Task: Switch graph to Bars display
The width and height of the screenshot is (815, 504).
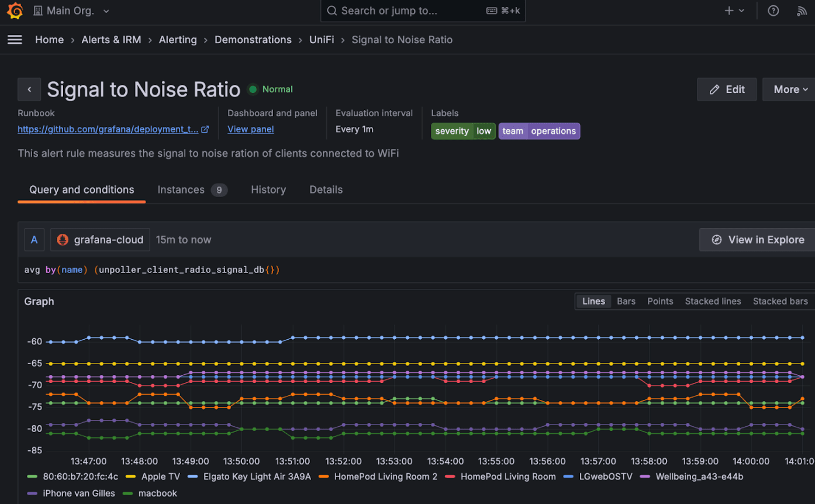Action: pyautogui.click(x=626, y=301)
